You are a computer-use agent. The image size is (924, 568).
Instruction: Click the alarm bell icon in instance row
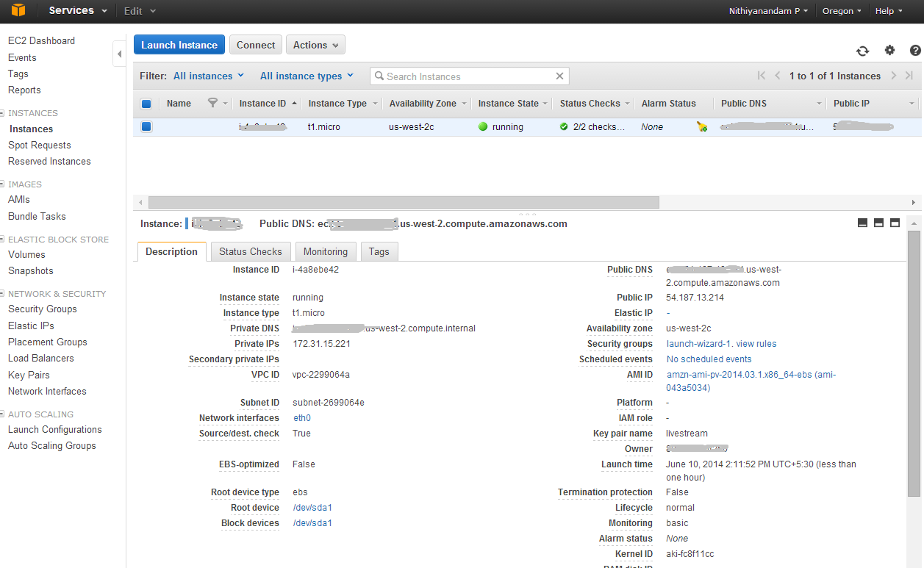click(702, 126)
